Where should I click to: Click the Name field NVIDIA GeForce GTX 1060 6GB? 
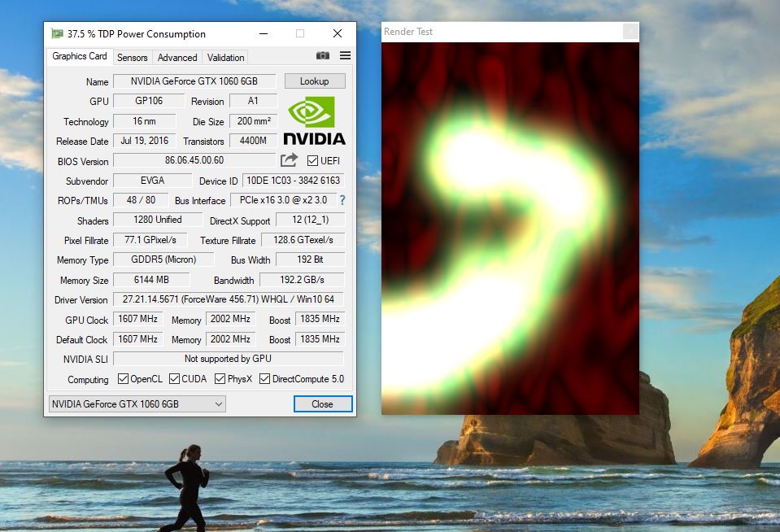[194, 81]
